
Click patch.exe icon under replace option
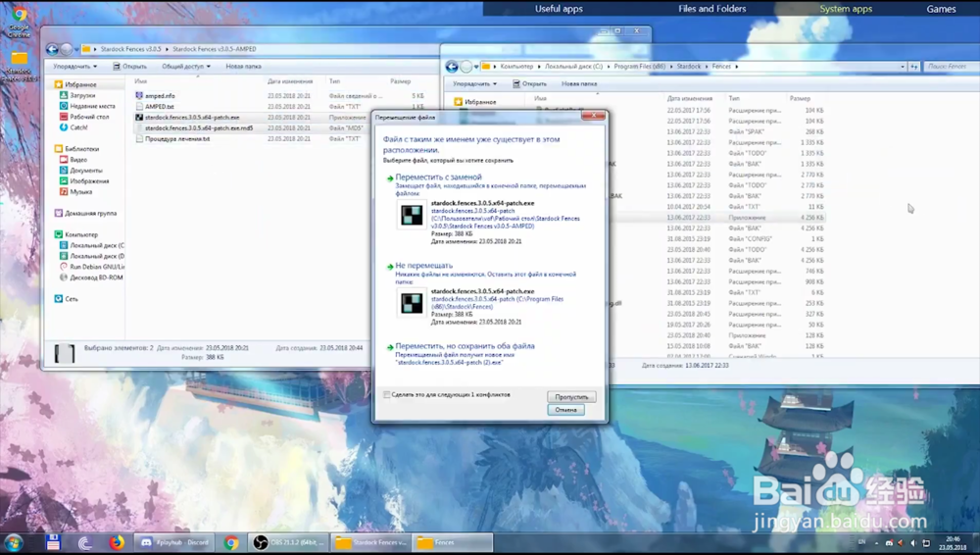click(412, 216)
